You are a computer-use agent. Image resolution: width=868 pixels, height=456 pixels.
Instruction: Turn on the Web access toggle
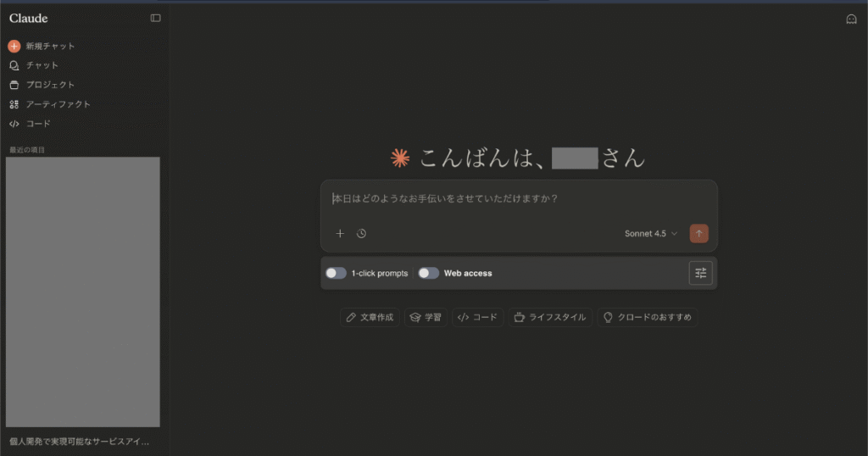click(x=428, y=273)
